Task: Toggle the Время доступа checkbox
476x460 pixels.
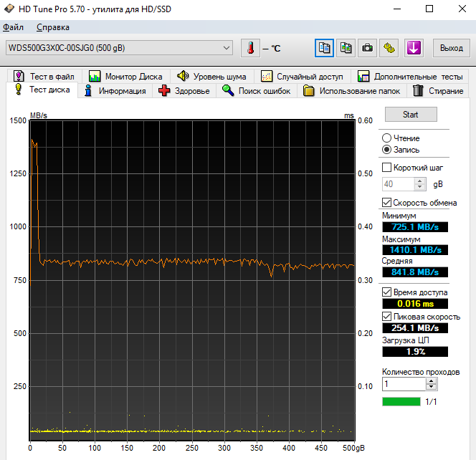Action: (387, 292)
